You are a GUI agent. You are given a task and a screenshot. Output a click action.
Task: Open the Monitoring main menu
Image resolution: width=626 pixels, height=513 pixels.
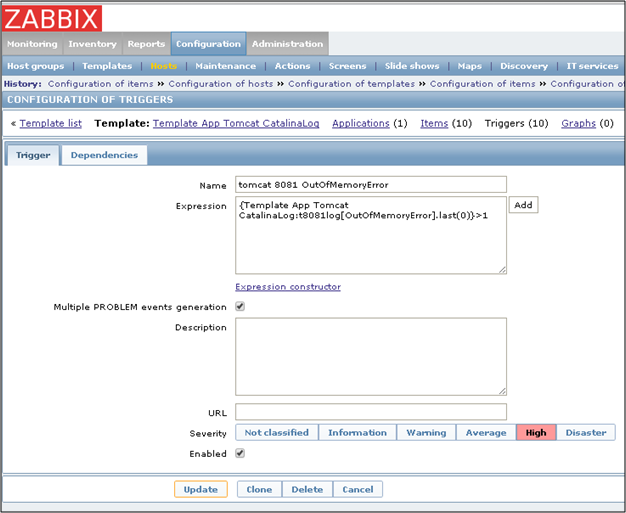point(32,44)
